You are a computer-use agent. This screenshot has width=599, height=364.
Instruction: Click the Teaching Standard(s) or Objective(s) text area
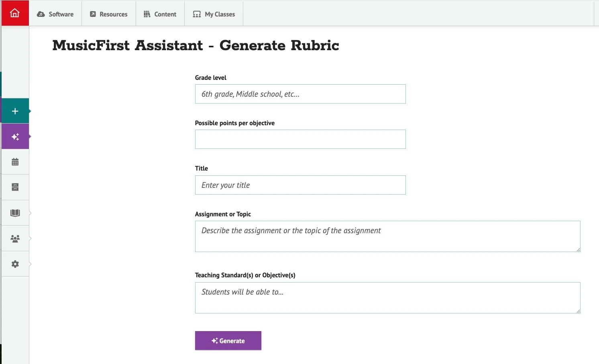(387, 298)
